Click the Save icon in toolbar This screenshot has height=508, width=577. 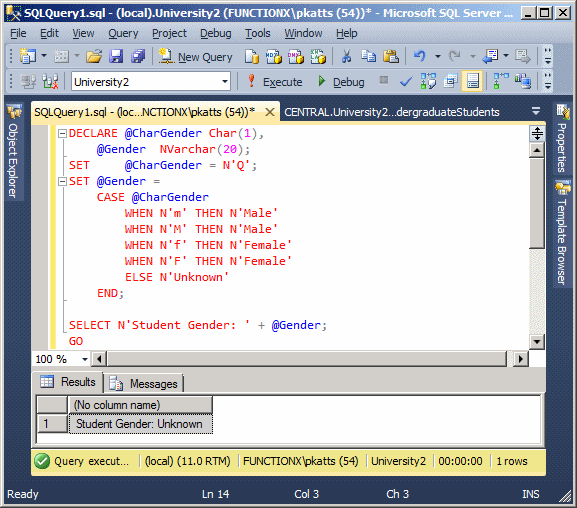116,56
